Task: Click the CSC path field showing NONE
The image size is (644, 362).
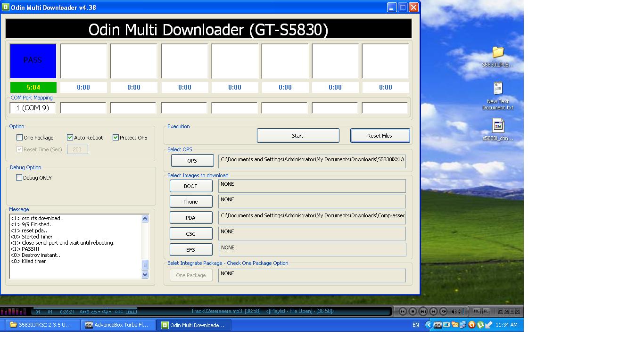Action: (312, 233)
